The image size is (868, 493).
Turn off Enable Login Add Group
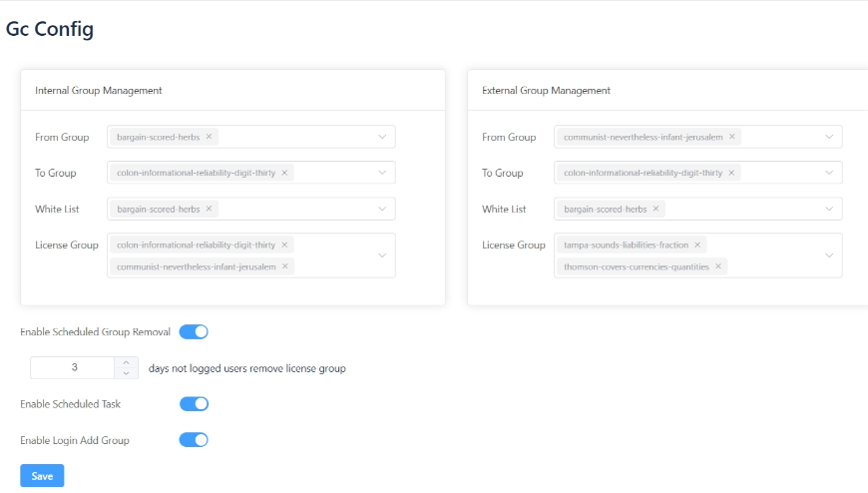click(194, 440)
